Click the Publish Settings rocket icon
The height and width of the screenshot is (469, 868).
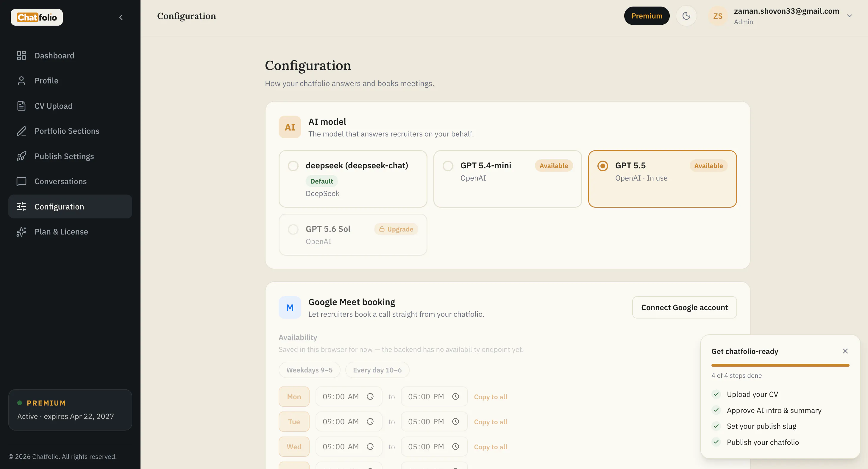click(21, 156)
